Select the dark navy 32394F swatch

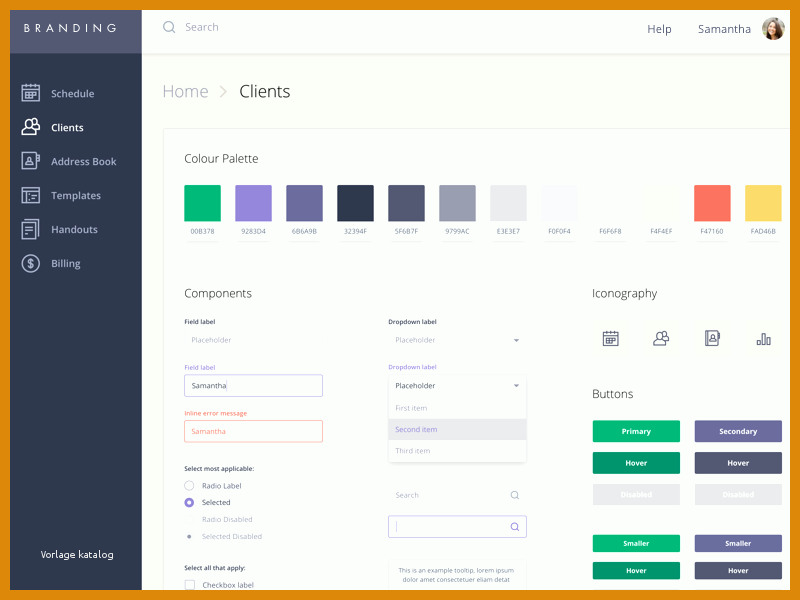click(356, 203)
